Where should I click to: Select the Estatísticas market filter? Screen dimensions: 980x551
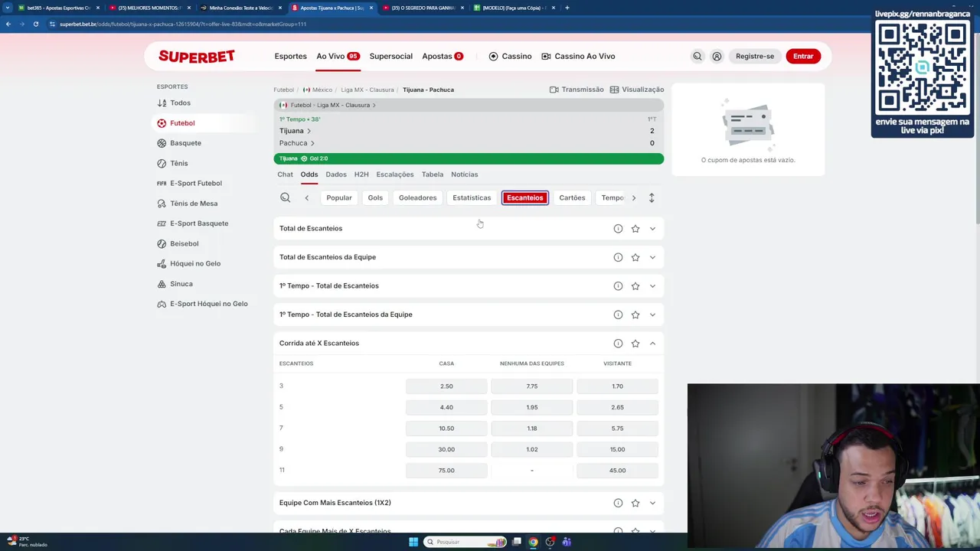coord(472,197)
